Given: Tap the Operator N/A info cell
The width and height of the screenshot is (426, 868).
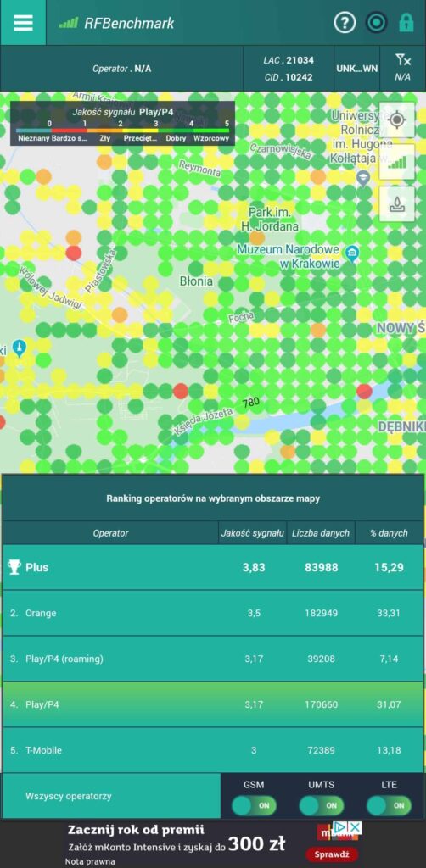Looking at the screenshot, I should [121, 69].
